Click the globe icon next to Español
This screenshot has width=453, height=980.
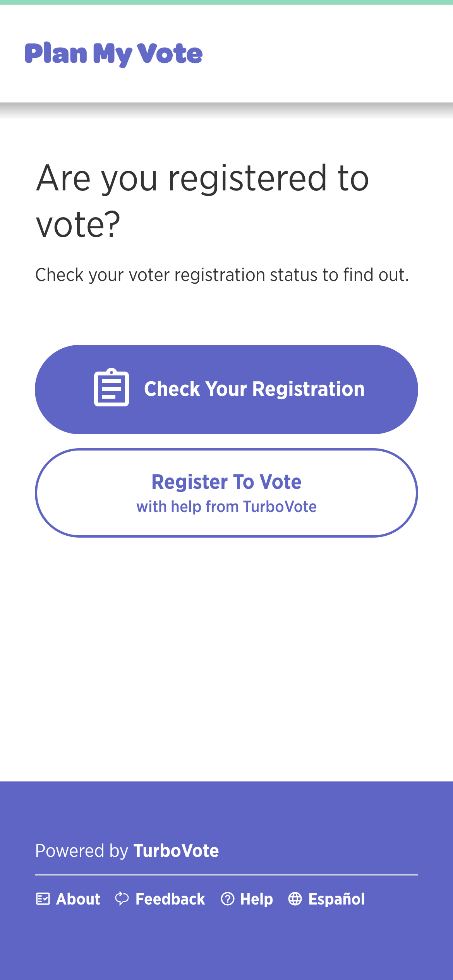point(296,899)
